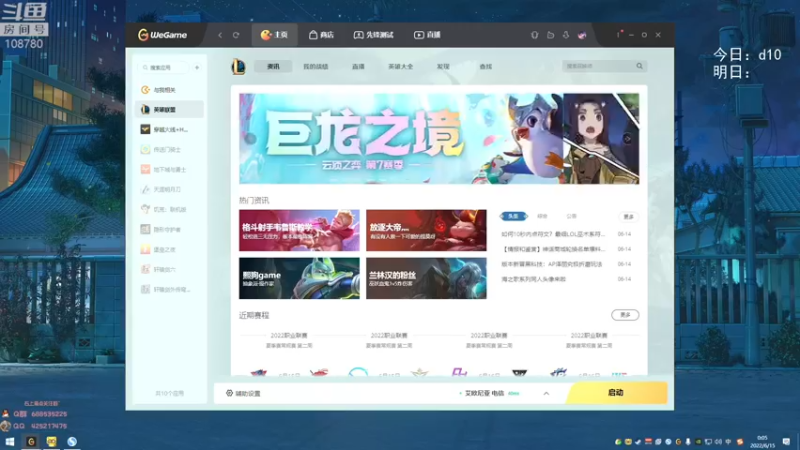This screenshot has width=800, height=450.
Task: Select 与我相关 in sidebar
Action: coord(169,90)
